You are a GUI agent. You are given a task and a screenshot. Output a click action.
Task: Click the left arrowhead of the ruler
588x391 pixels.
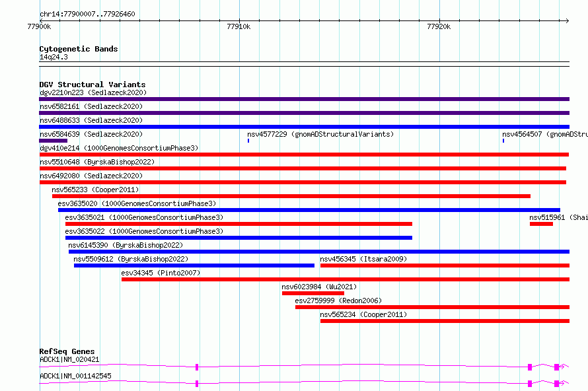click(x=41, y=20)
